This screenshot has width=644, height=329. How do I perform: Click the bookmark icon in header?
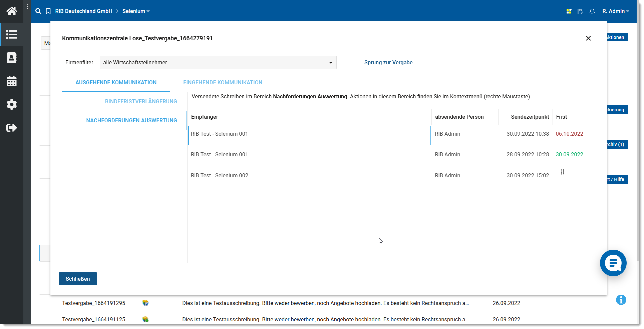click(x=48, y=11)
